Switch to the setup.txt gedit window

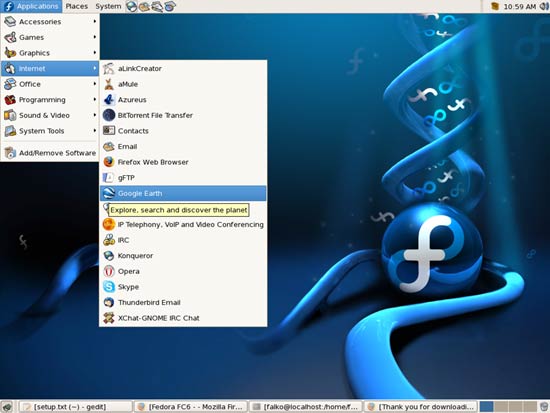pos(75,407)
